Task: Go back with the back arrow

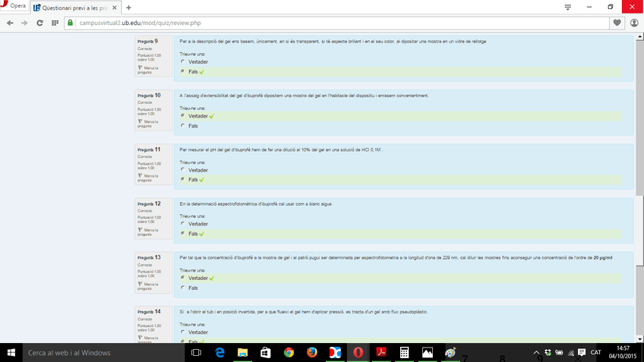Action: [10, 23]
